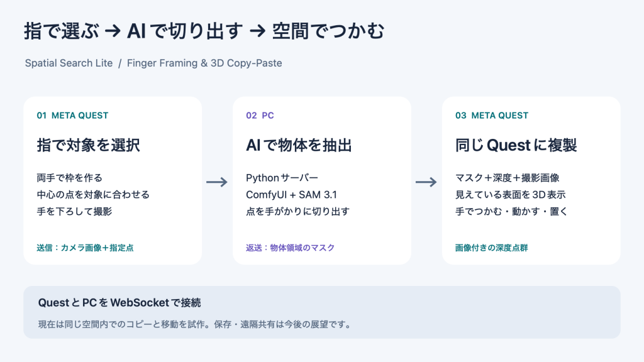The width and height of the screenshot is (644, 362).
Task: Select the heading "同じQuestに複製"
Action: point(516,145)
